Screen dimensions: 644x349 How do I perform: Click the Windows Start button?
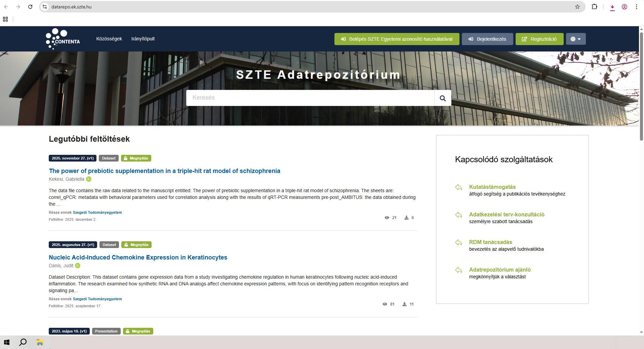click(x=7, y=342)
